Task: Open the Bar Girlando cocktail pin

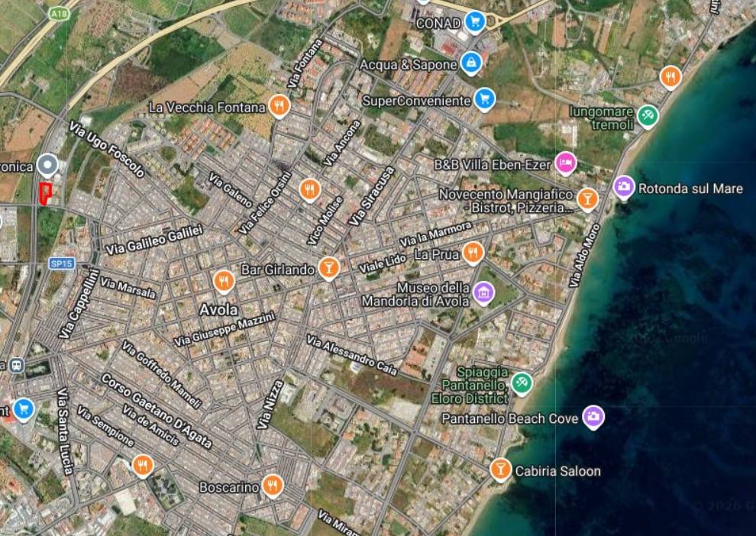Action: (329, 268)
